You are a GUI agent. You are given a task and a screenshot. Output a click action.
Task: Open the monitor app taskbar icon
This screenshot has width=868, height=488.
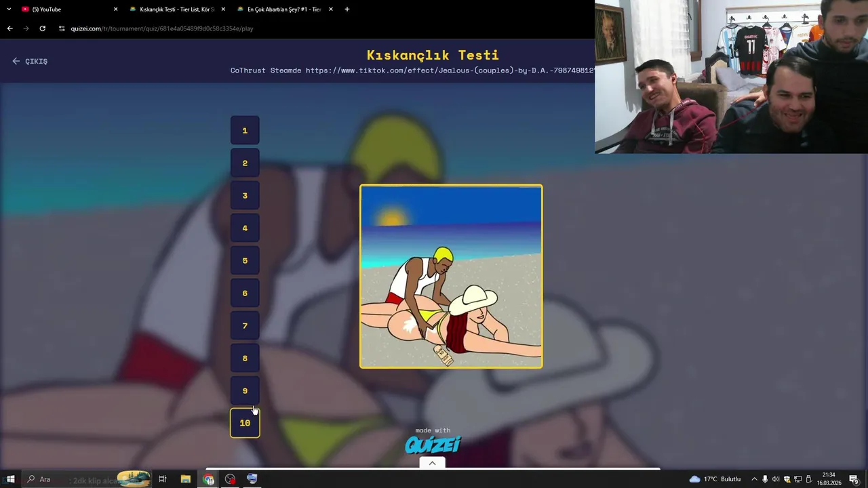pyautogui.click(x=252, y=479)
